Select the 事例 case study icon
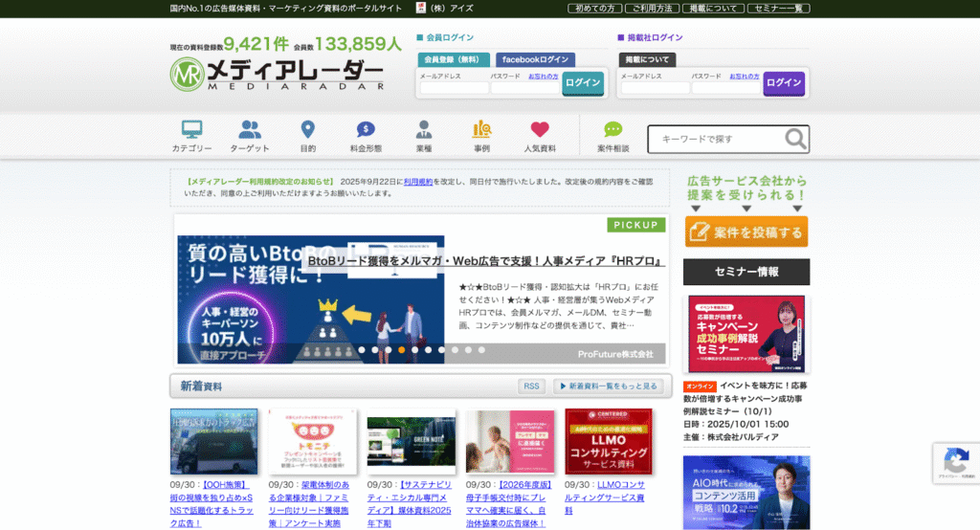This screenshot has height=530, width=980. click(x=481, y=130)
